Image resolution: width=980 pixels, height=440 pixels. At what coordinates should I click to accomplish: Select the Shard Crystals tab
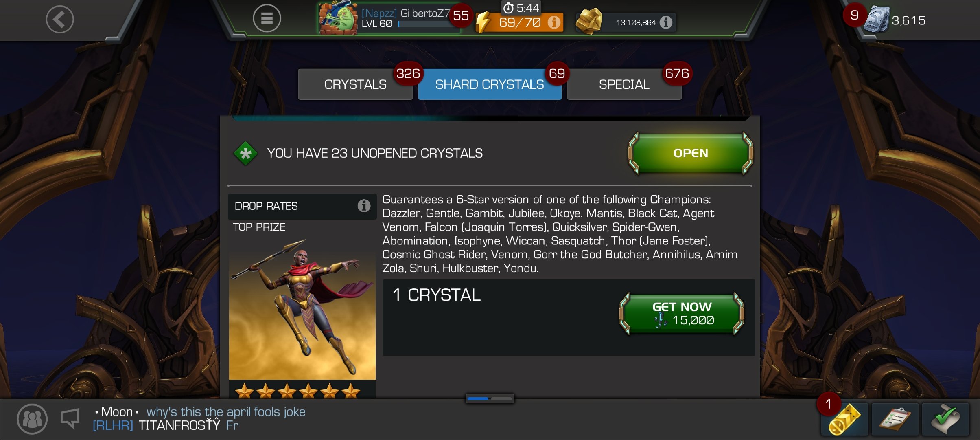pyautogui.click(x=490, y=84)
